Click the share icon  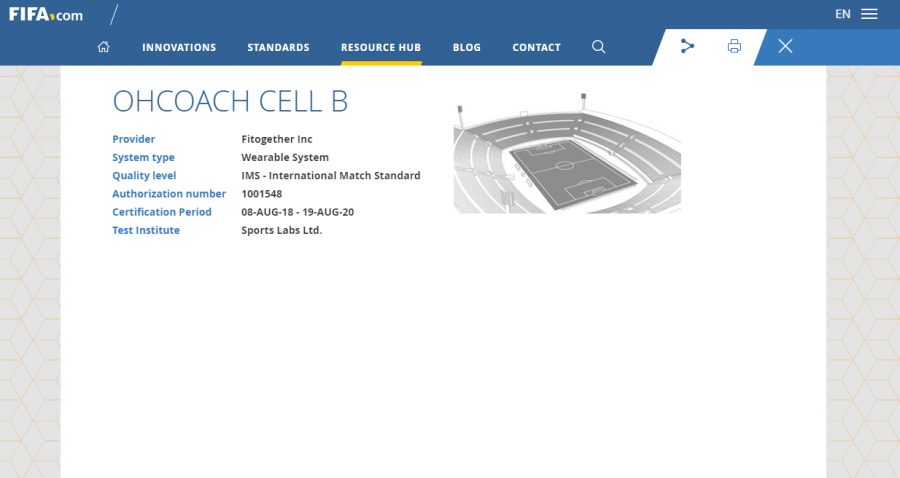click(x=687, y=46)
